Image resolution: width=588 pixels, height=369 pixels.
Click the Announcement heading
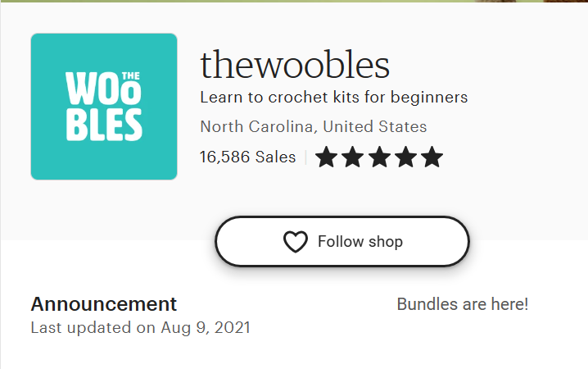pos(103,304)
